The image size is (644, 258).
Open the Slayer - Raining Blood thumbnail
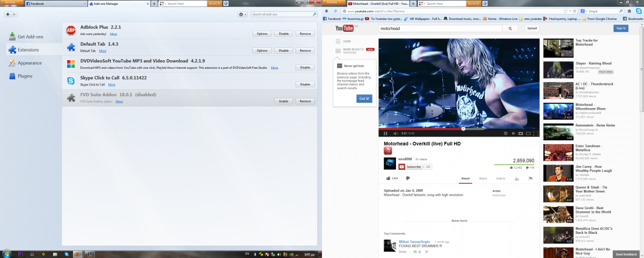pos(557,69)
